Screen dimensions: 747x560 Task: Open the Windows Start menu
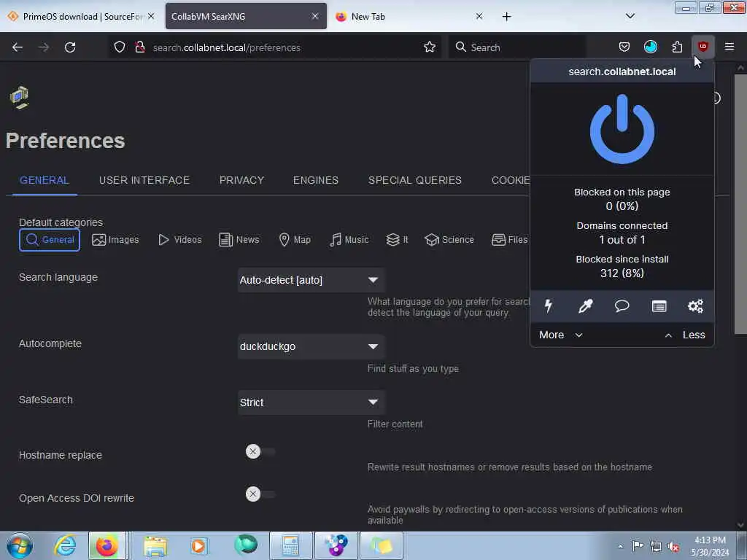20,545
